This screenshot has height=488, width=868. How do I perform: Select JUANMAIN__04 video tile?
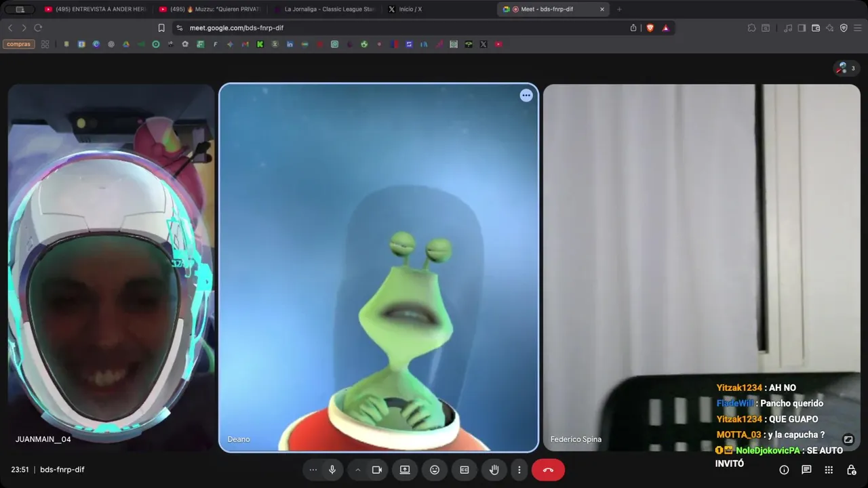111,268
